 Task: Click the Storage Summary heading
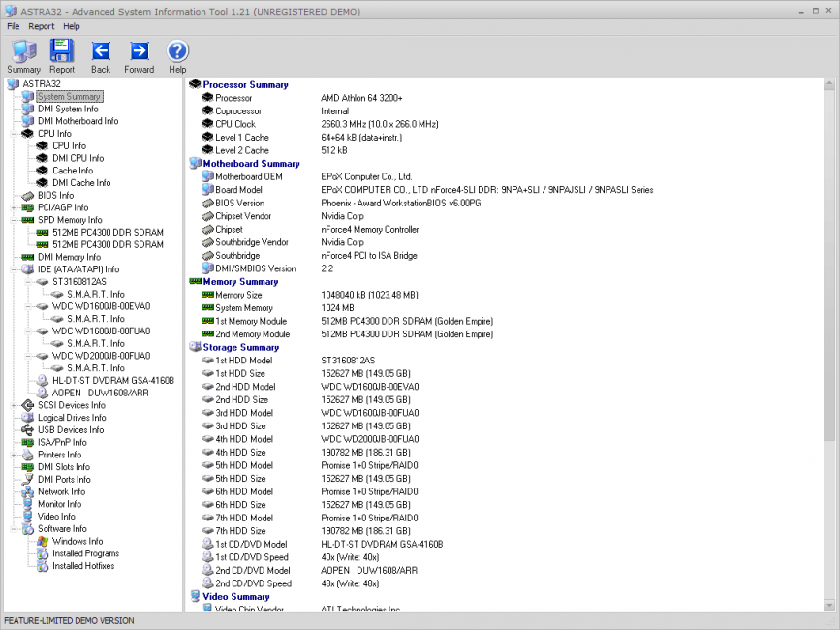click(x=241, y=347)
